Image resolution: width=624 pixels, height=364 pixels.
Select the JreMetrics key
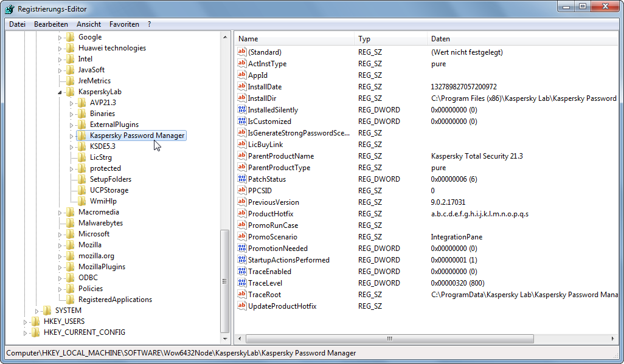(94, 81)
